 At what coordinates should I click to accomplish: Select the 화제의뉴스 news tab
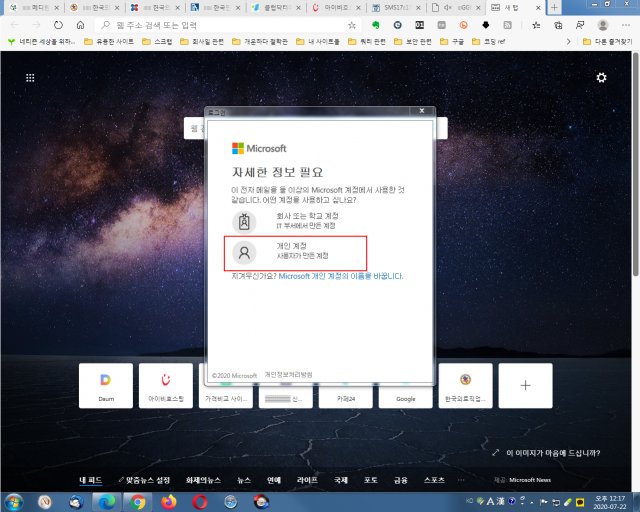click(x=203, y=480)
